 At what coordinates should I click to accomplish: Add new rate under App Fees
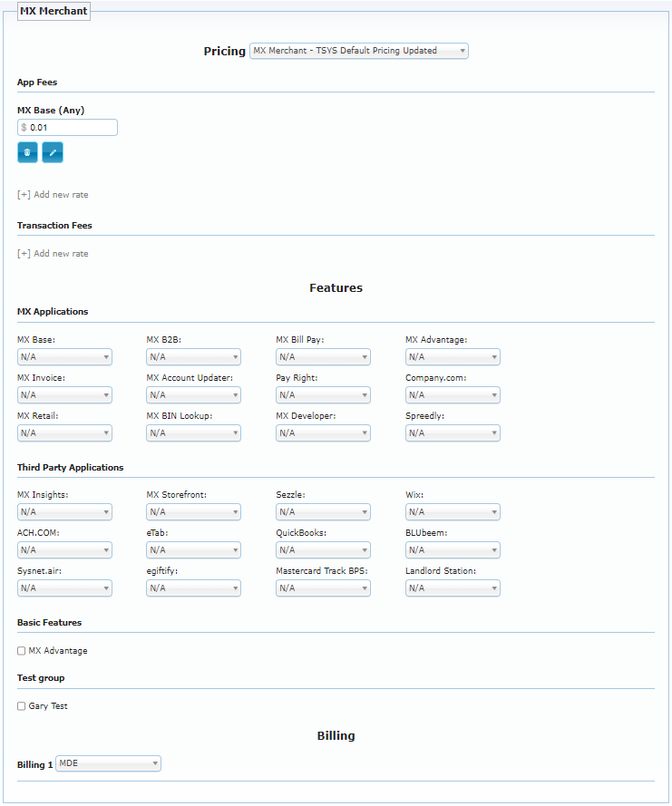(x=53, y=195)
